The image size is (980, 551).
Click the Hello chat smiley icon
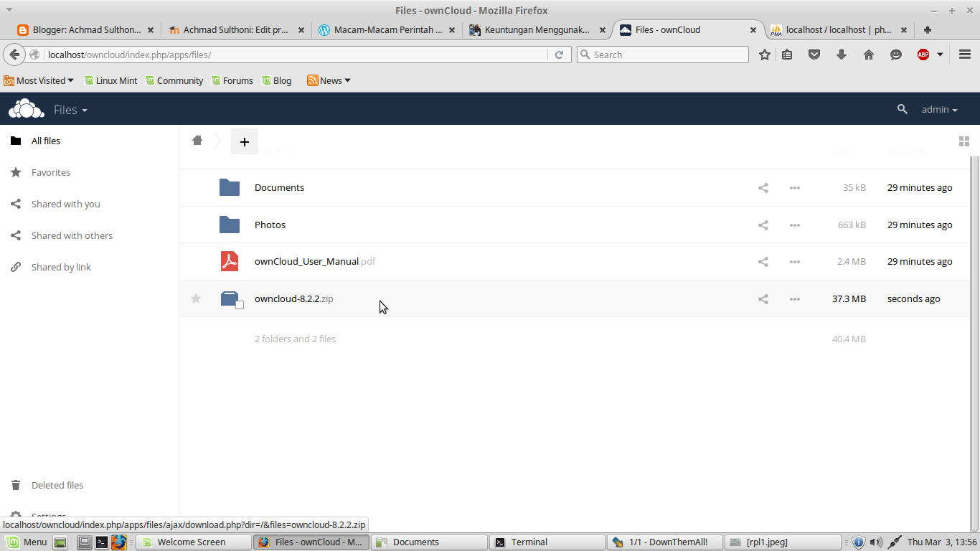click(x=896, y=55)
